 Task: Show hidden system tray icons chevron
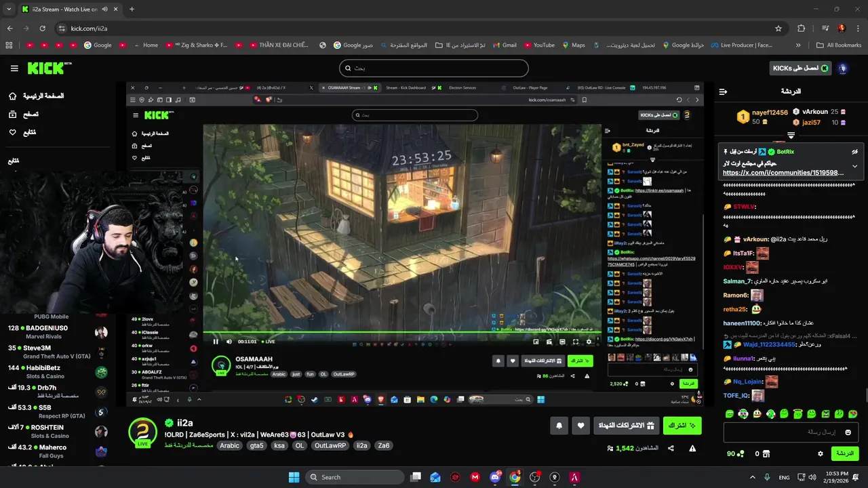(x=754, y=477)
